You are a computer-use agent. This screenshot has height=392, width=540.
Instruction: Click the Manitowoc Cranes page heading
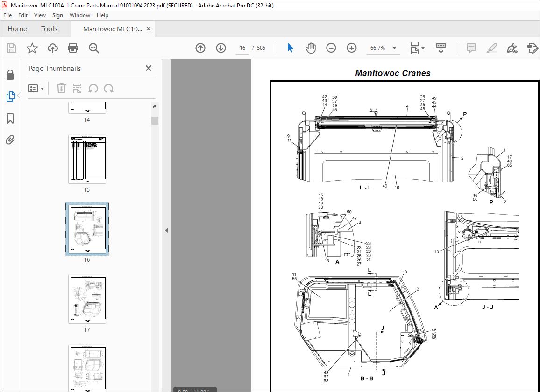(x=392, y=73)
